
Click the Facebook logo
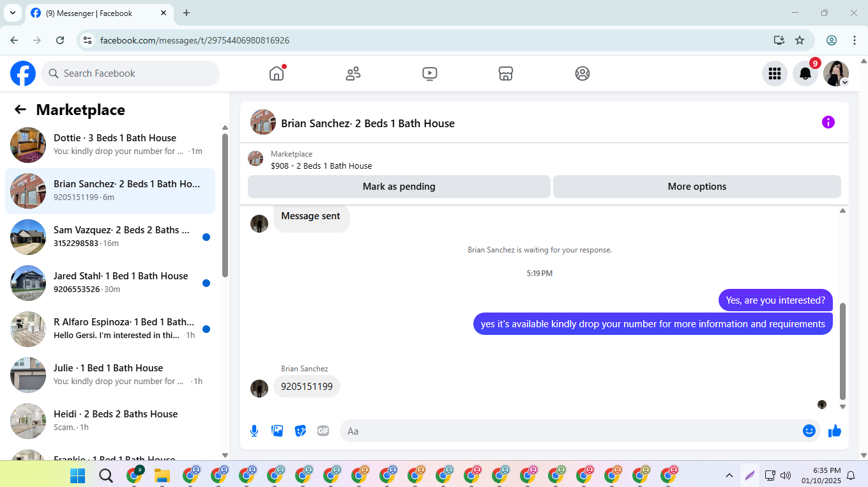(x=23, y=73)
